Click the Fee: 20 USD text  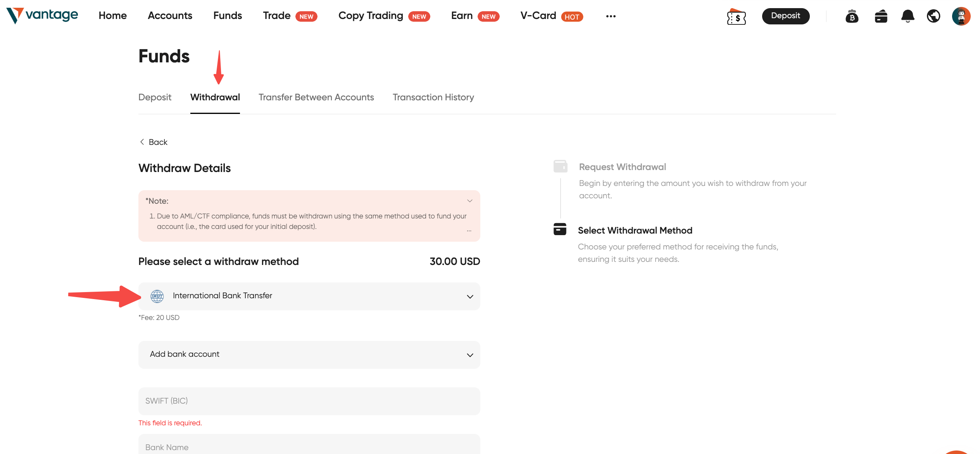coord(159,318)
